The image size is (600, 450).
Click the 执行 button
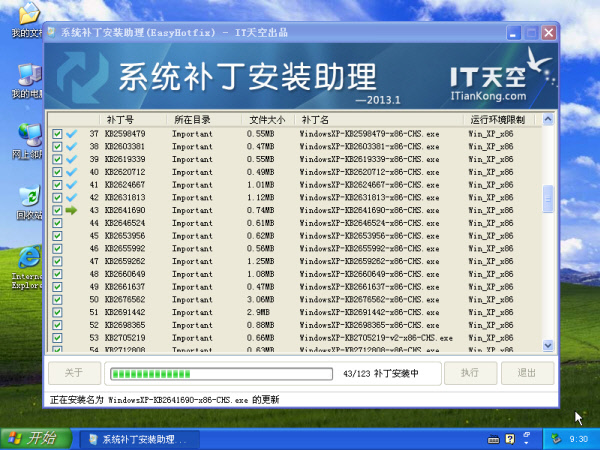point(470,373)
